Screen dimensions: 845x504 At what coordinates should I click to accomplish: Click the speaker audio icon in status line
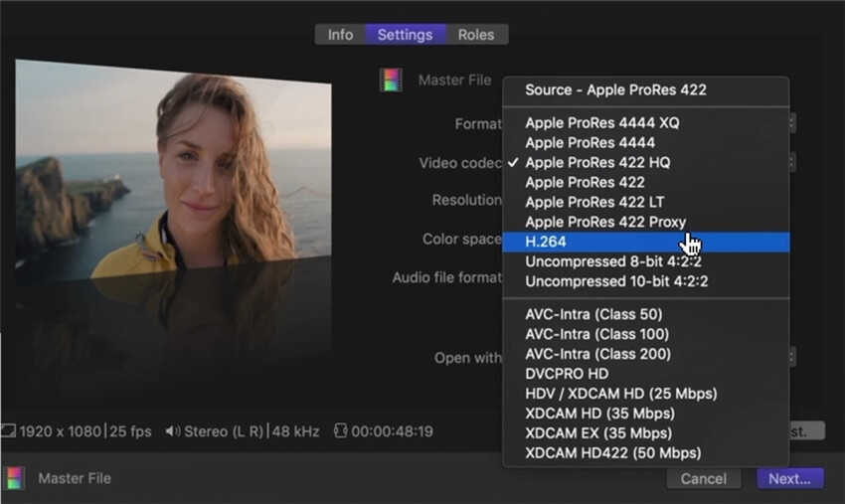172,431
